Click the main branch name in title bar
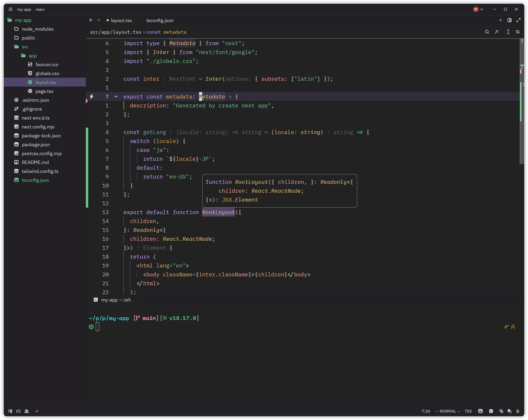 (40, 9)
